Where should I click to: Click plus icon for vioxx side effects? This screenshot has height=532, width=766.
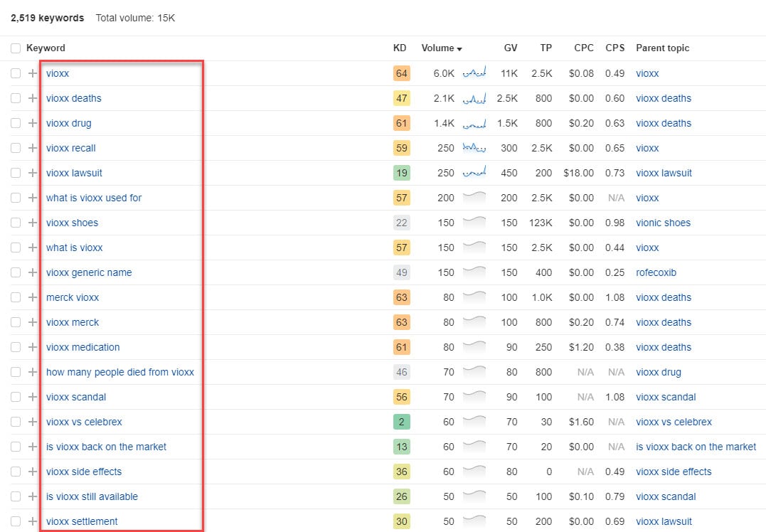(33, 472)
